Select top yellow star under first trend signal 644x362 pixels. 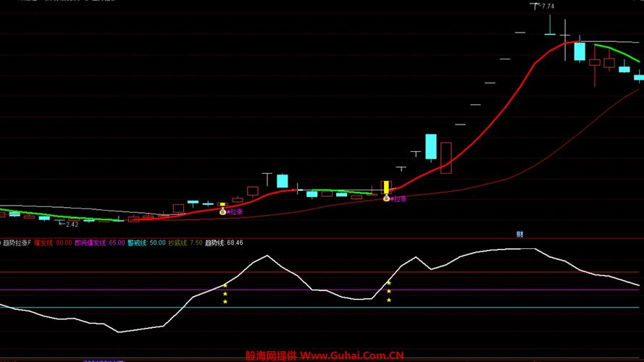(225, 286)
